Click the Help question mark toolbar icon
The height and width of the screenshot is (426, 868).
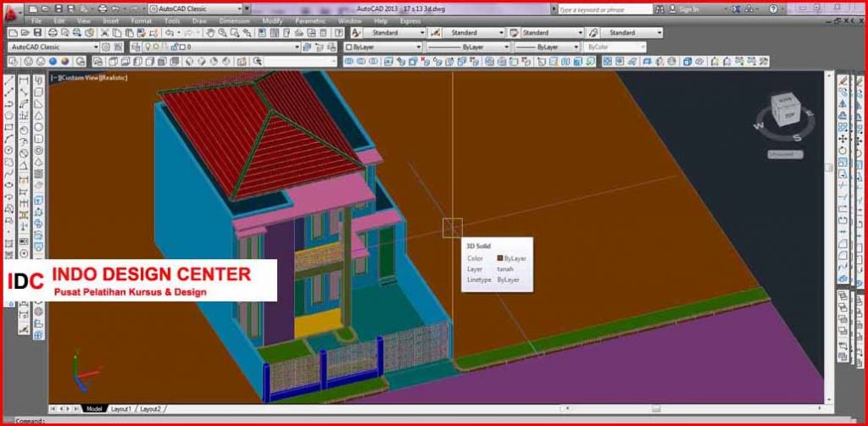coord(338,33)
